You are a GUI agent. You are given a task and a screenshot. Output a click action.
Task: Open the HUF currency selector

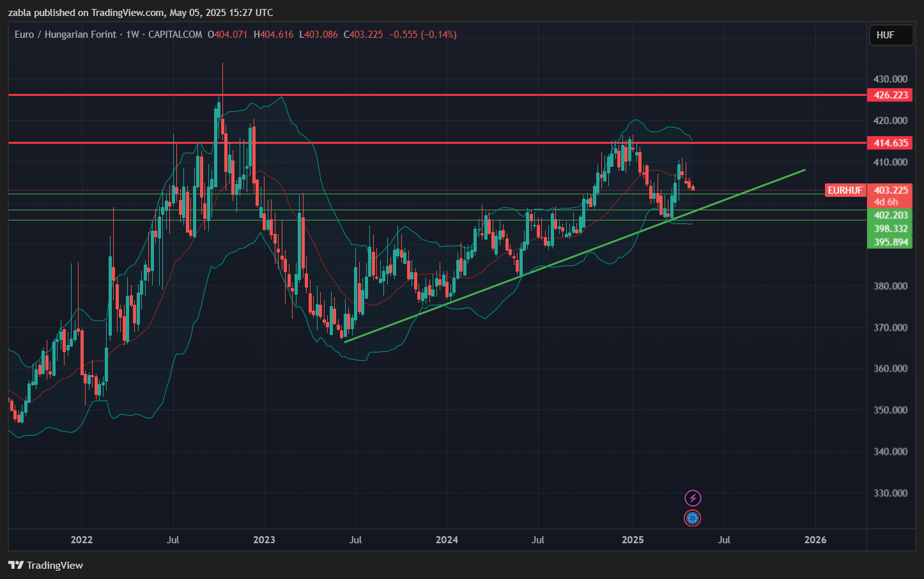pos(890,35)
